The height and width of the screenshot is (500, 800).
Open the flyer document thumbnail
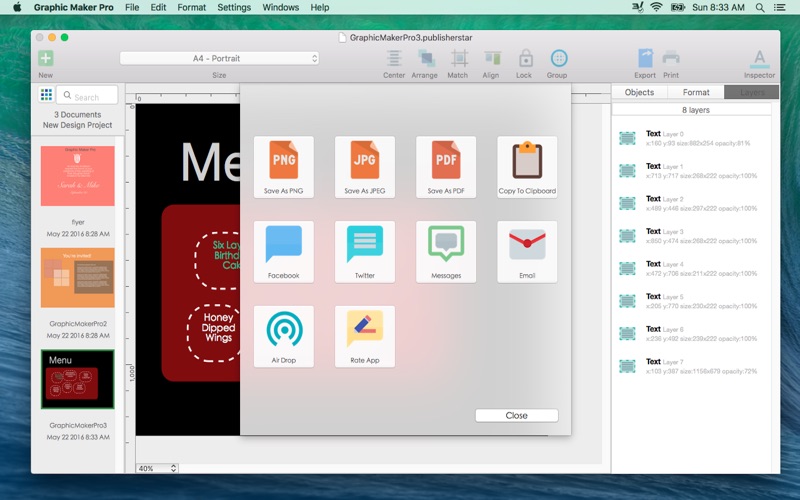tap(78, 176)
